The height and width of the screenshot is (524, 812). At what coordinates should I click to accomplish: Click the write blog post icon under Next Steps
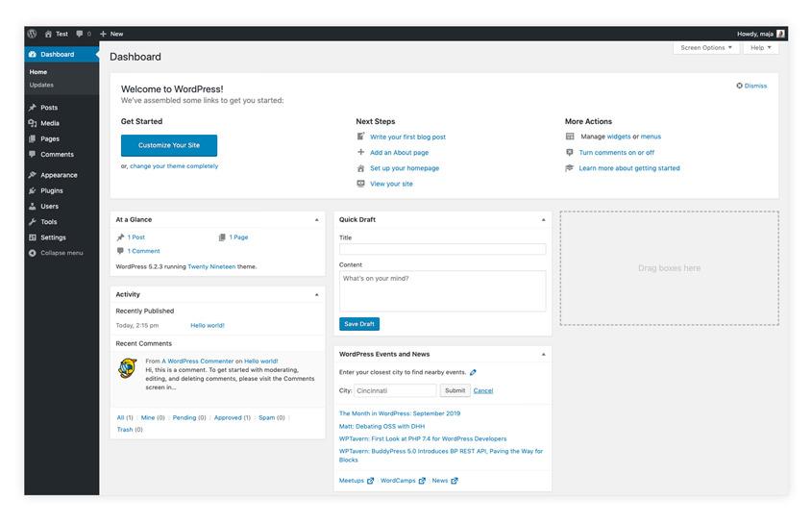pyautogui.click(x=361, y=137)
